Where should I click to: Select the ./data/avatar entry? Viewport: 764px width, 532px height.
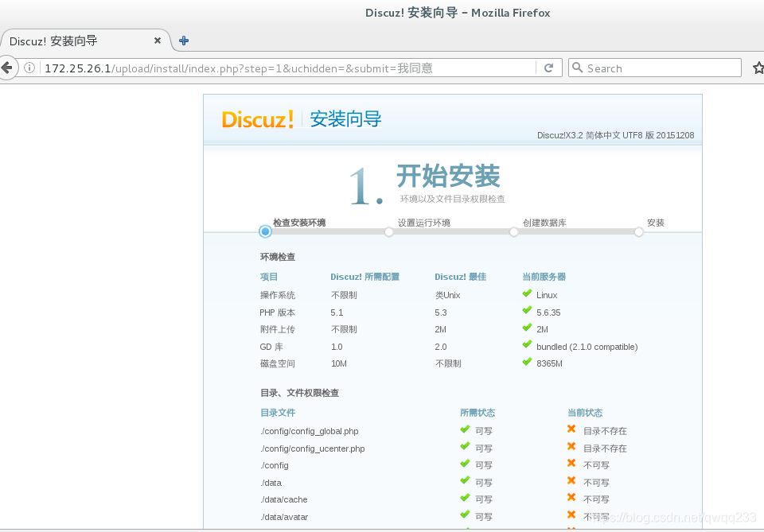point(284,517)
